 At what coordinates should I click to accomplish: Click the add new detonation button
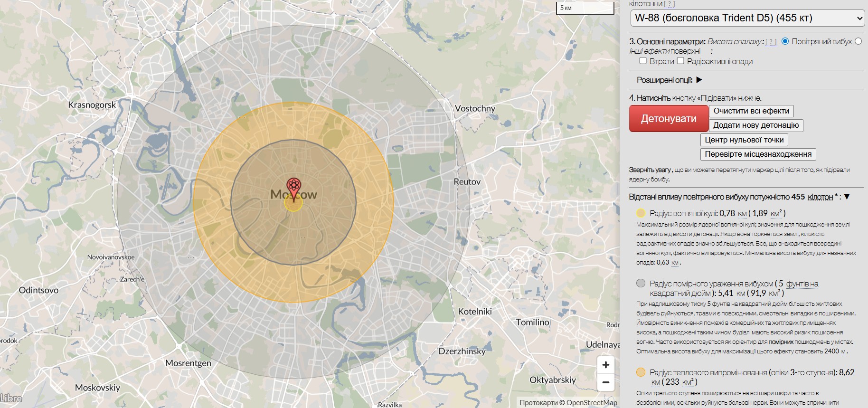[755, 125]
